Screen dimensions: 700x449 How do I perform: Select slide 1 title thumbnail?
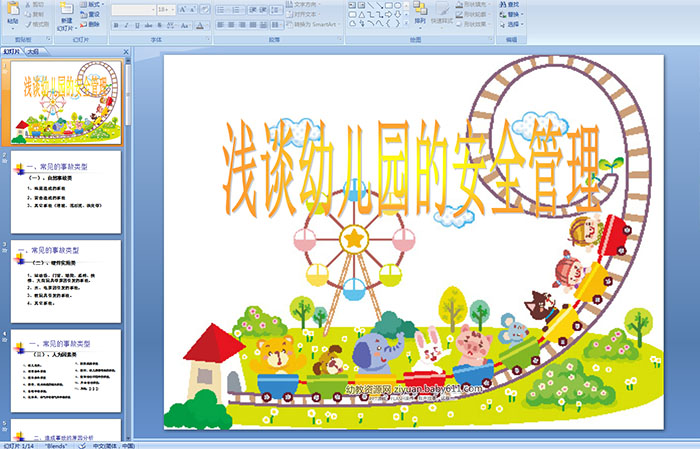(x=66, y=103)
